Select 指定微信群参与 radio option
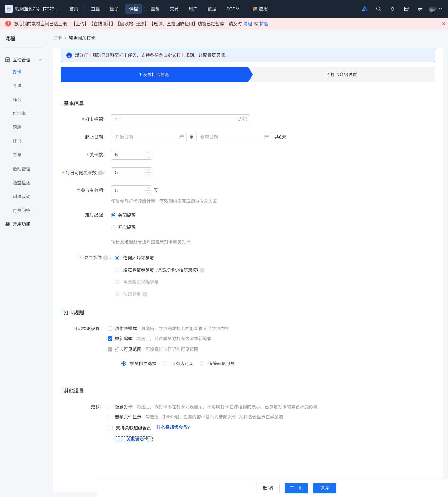Image resolution: width=448 pixels, height=497 pixels. [x=117, y=270]
